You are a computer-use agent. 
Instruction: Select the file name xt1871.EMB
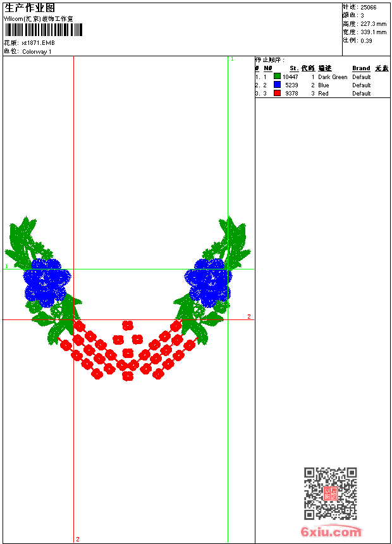click(x=38, y=42)
